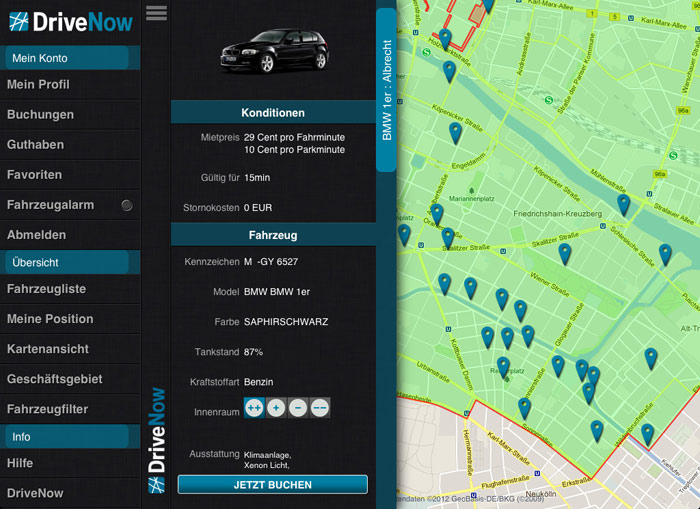Viewport: 700px width, 509px height.
Task: Select the car pin on the red boundary line
Action: (x=647, y=435)
